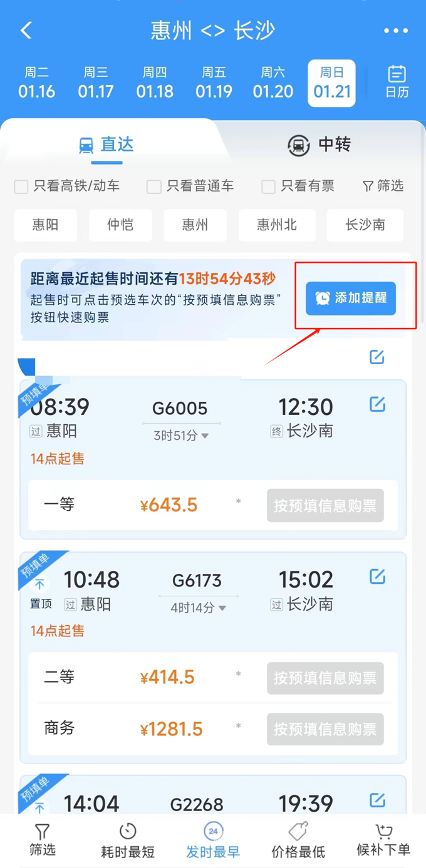Tap the 添加提醒 reminder button
This screenshot has height=868, width=426.
351,299
